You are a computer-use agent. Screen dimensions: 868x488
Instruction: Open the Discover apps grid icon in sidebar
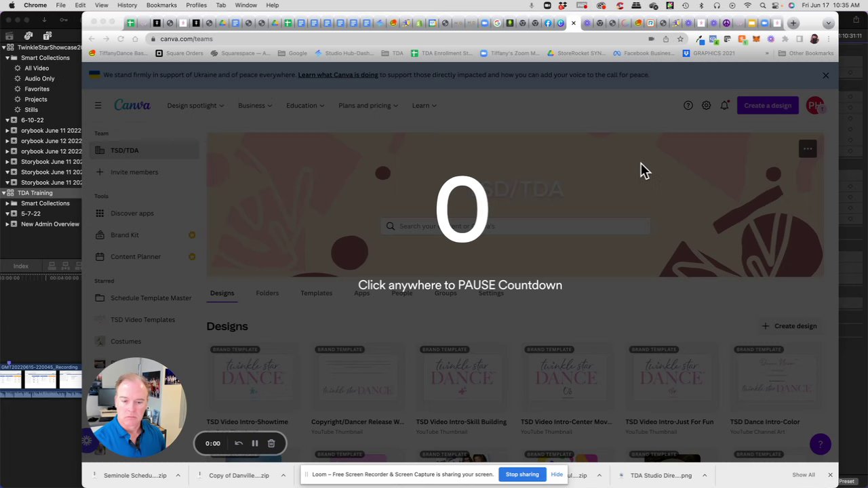tap(100, 213)
